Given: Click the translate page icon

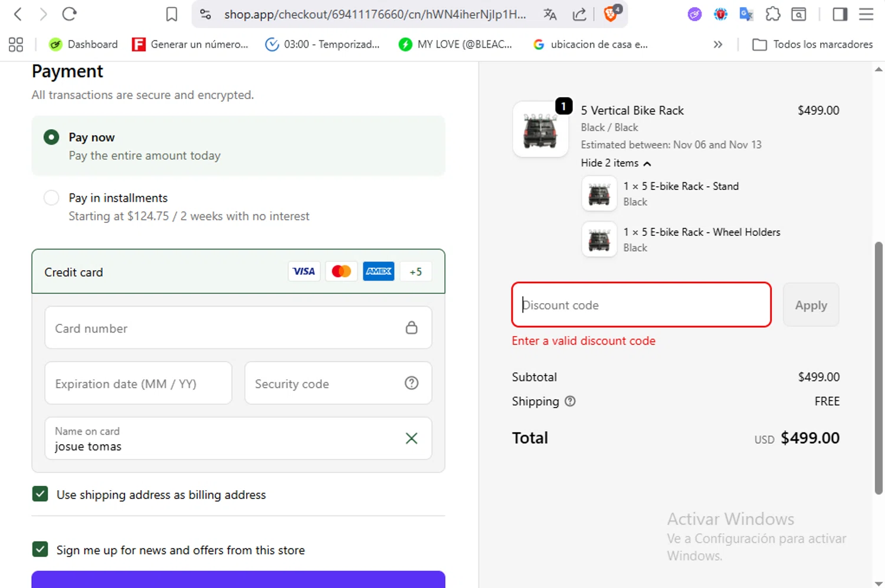Looking at the screenshot, I should [550, 14].
